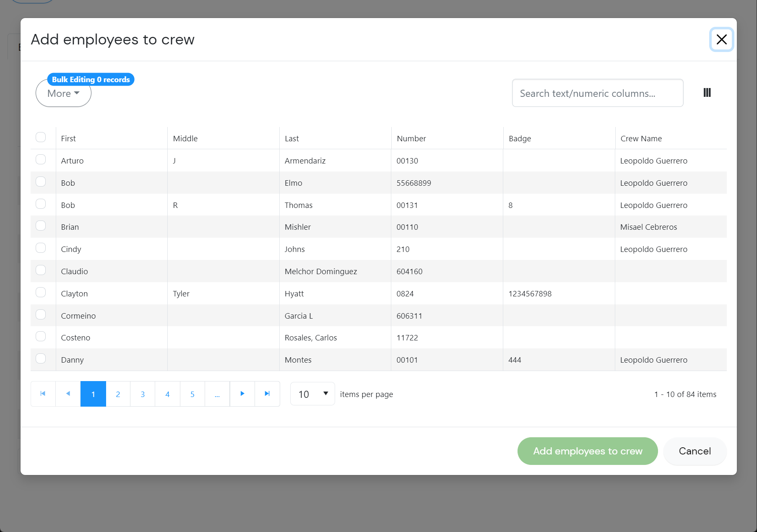Viewport: 757px width, 532px height.
Task: Click the Add employees to crew button
Action: click(x=587, y=451)
